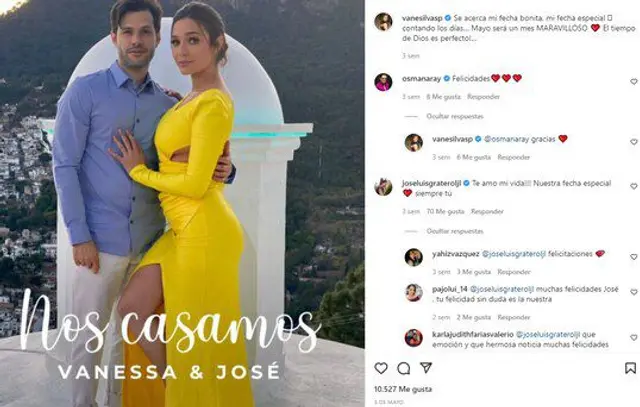Save post with bookmark icon
Screen dimensions: 640x407
pyautogui.click(x=630, y=368)
